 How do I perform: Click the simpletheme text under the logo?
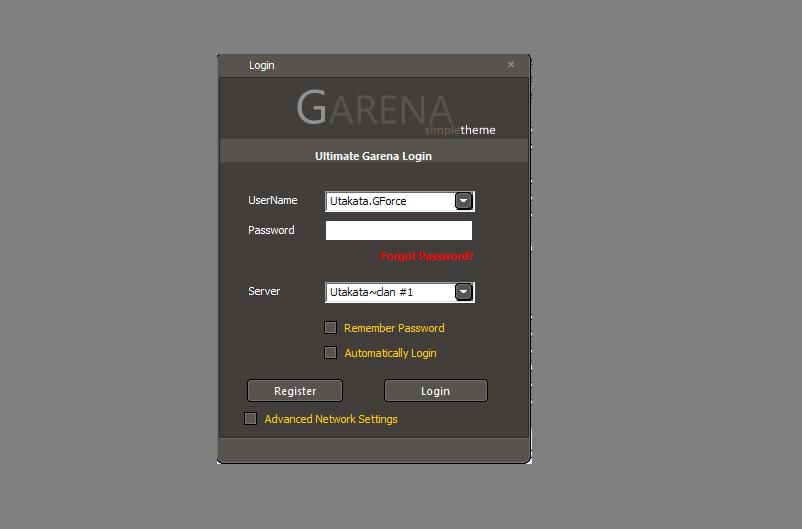coord(460,130)
